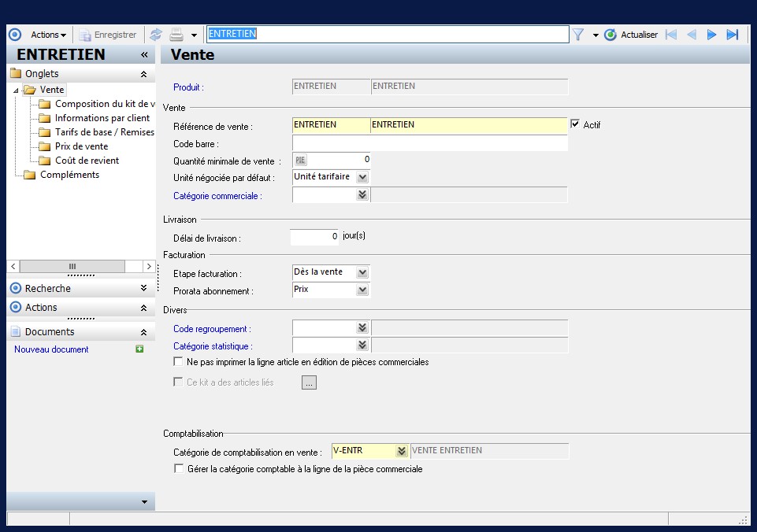The image size is (757, 532).
Task: Open the Prorata abonnement dropdown
Action: pyautogui.click(x=362, y=290)
